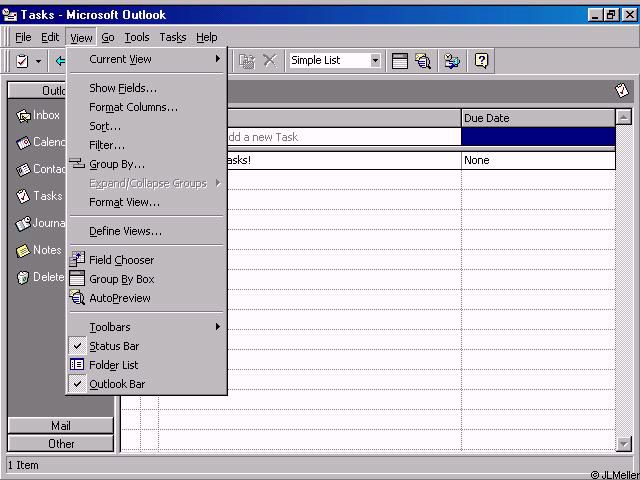Viewport: 640px width, 480px height.
Task: Click the Journal icon in Outlook Bar
Action: coord(23,224)
